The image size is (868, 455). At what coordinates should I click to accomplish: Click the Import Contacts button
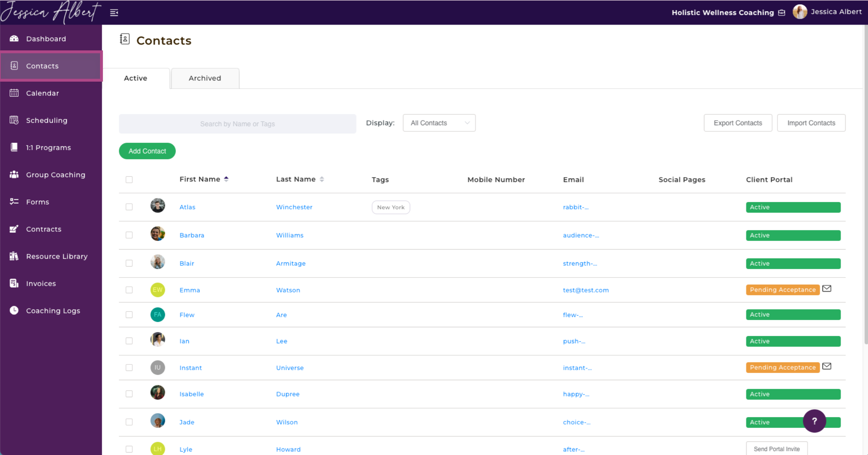(811, 123)
